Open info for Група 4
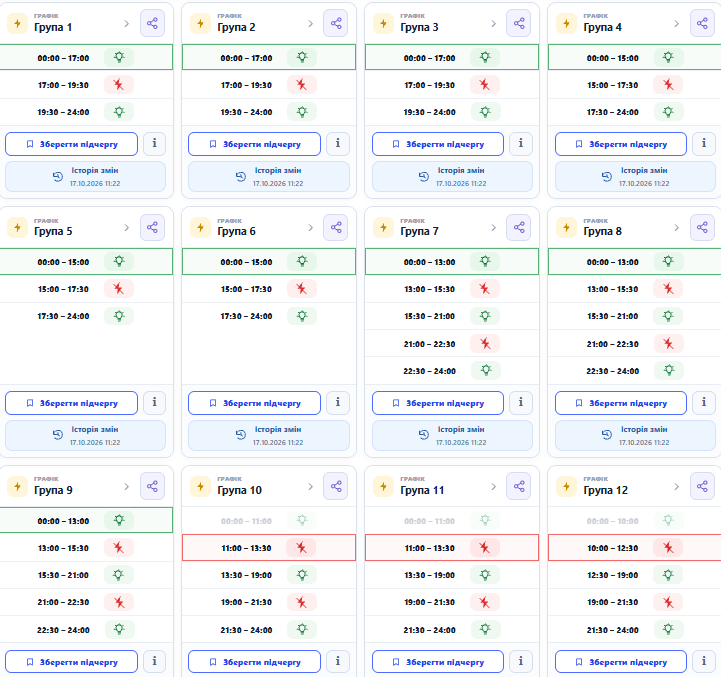 point(704,144)
